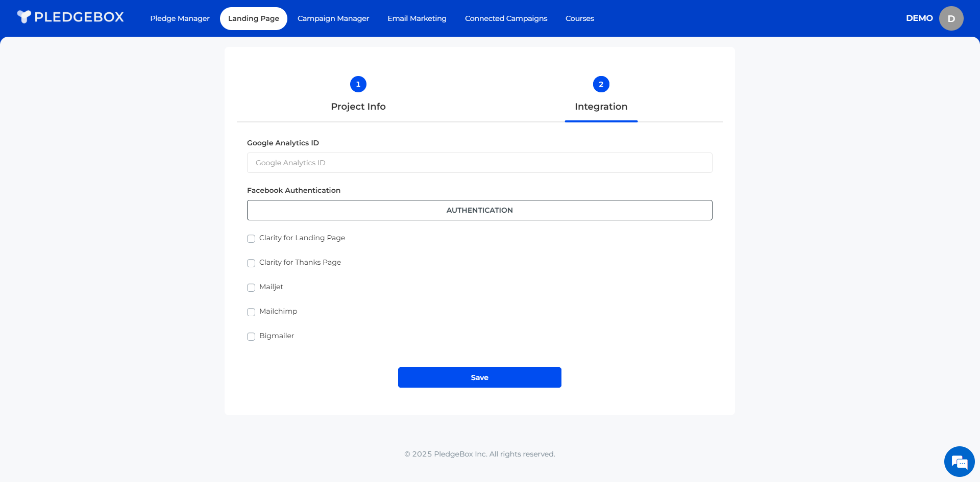Viewport: 980px width, 482px height.
Task: Tick the Bigmailer checkbox
Action: pyautogui.click(x=251, y=337)
